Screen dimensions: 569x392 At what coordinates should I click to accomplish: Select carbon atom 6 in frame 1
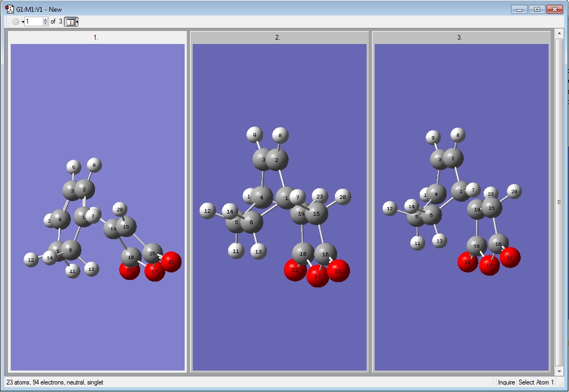[71, 250]
